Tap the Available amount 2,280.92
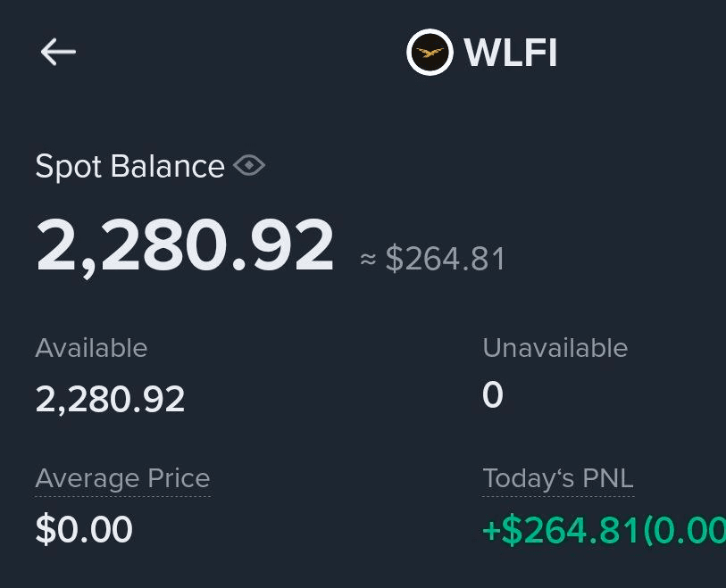Viewport: 726px width, 588px height. click(x=110, y=399)
